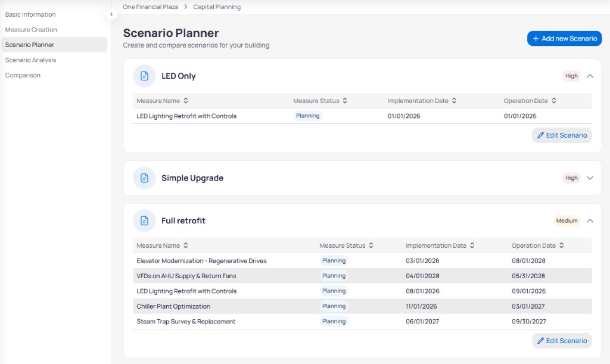The width and height of the screenshot is (610, 364).
Task: Click the Full retrofit scenario title
Action: click(183, 220)
